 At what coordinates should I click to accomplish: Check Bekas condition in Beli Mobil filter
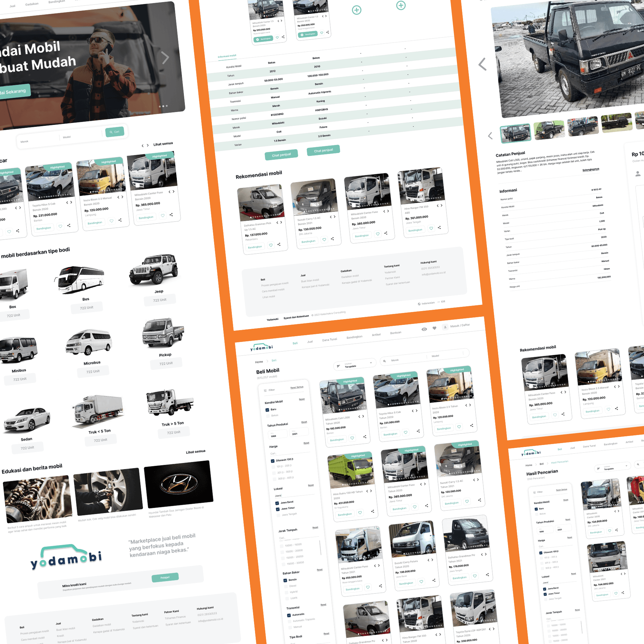pos(268,416)
